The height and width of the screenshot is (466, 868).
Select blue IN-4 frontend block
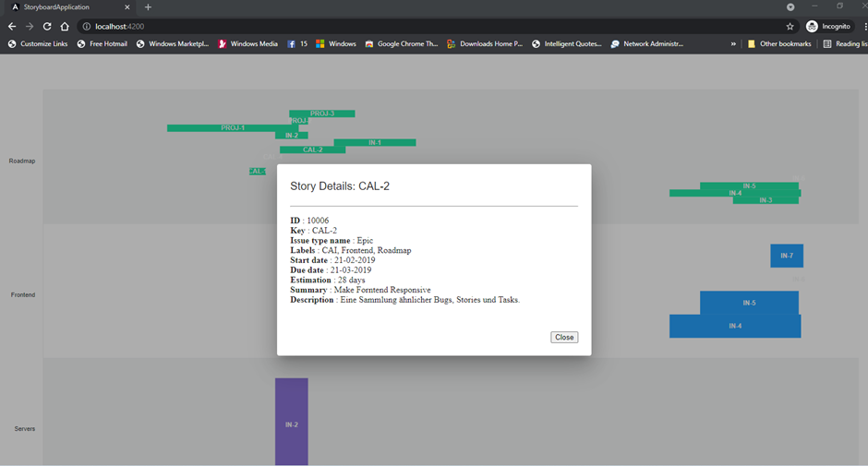[x=735, y=326]
